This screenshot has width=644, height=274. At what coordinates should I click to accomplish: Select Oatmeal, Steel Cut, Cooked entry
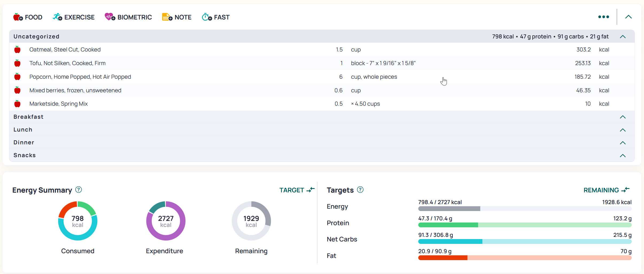tap(322, 50)
